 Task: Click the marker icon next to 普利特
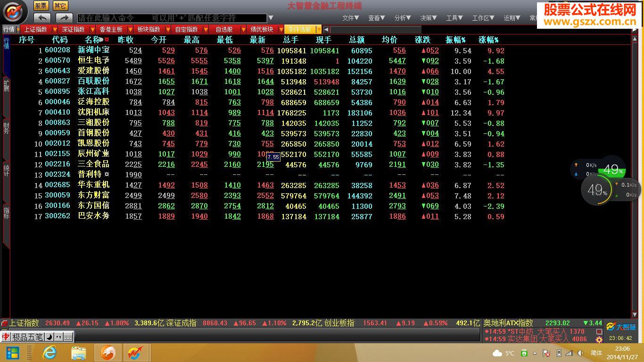pos(107,174)
